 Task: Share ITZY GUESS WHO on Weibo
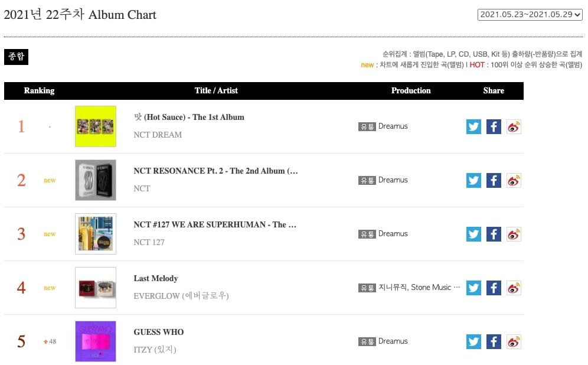click(514, 341)
